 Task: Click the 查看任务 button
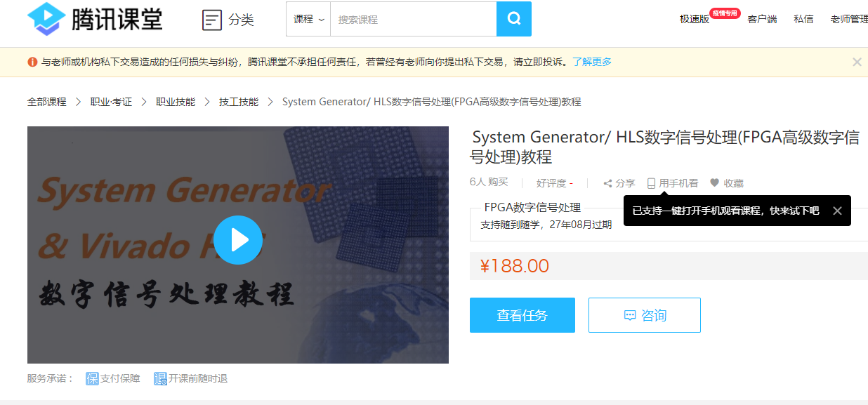(x=522, y=315)
